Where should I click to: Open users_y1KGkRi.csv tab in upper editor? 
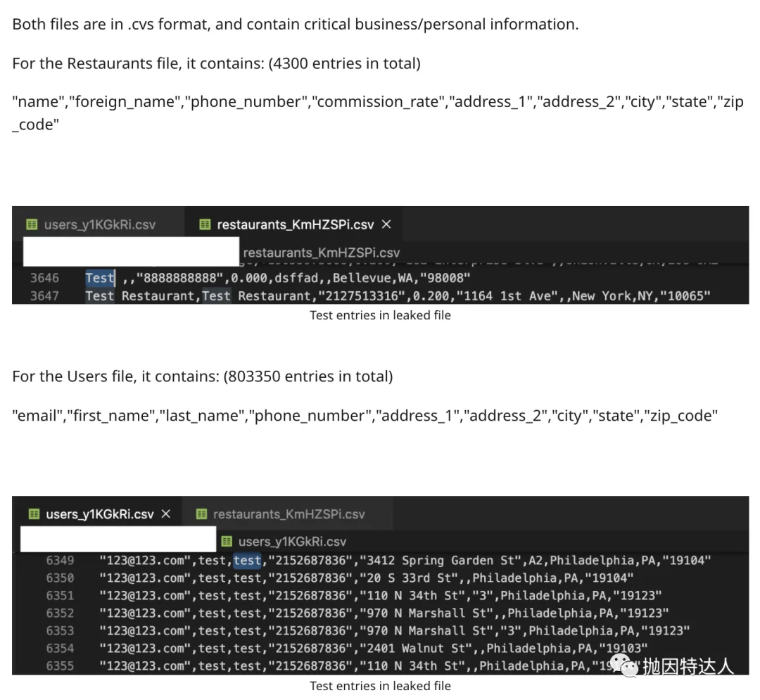click(x=99, y=225)
